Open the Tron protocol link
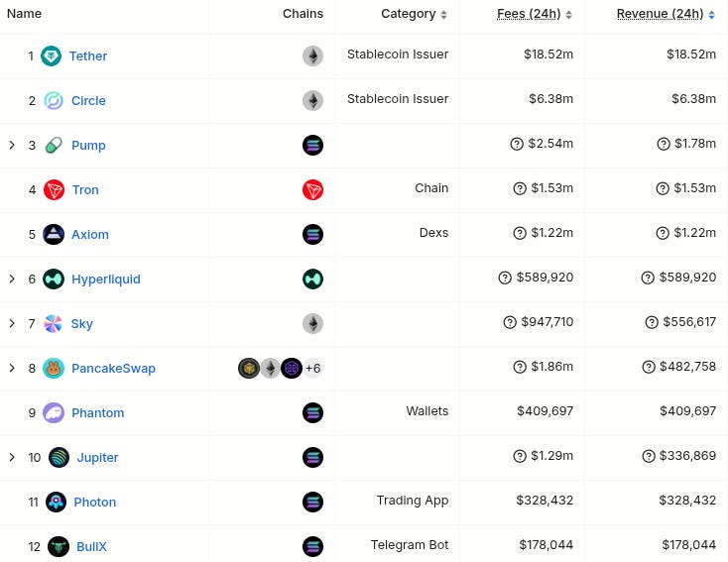The height and width of the screenshot is (562, 728). click(x=85, y=189)
